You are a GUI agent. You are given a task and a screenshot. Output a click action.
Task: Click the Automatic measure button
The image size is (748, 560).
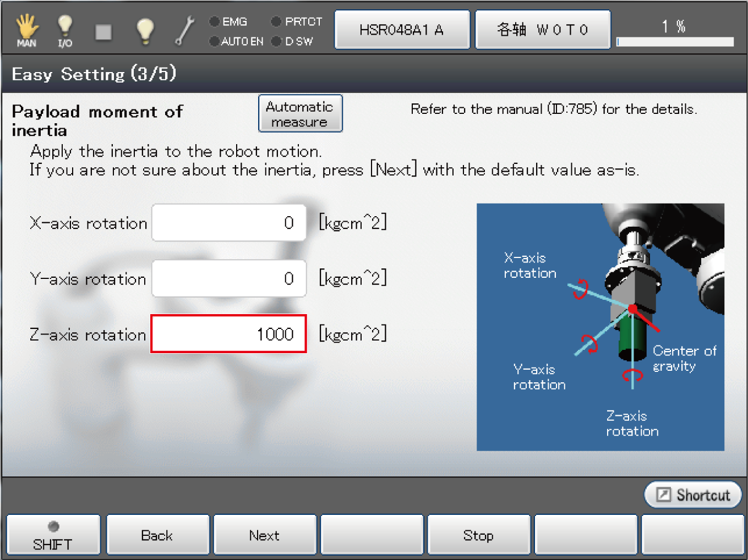[x=300, y=114]
